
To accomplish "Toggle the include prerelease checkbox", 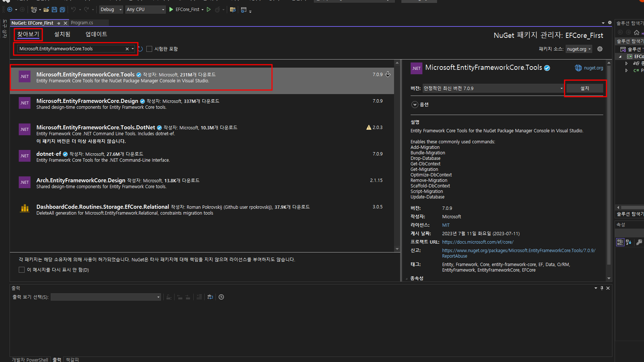I will pyautogui.click(x=149, y=49).
